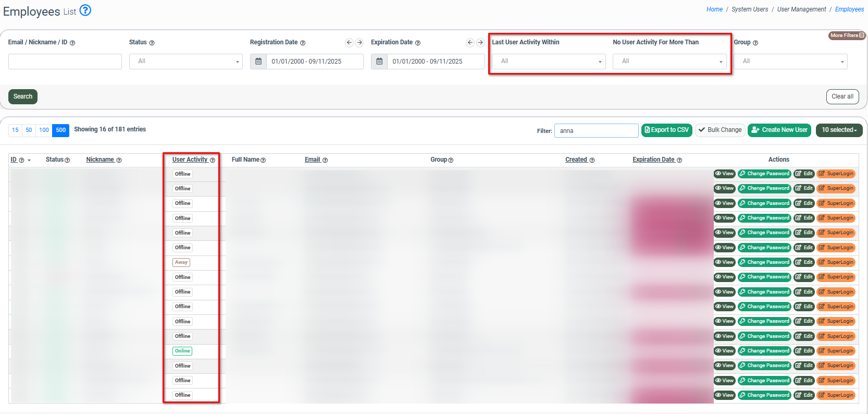Click the Filter text field containing anna

coord(596,131)
